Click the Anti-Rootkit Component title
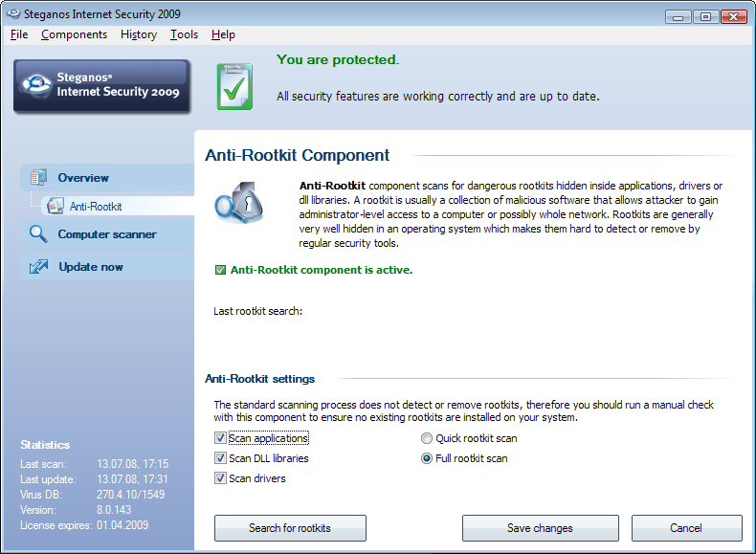This screenshot has height=554, width=756. coord(297,155)
